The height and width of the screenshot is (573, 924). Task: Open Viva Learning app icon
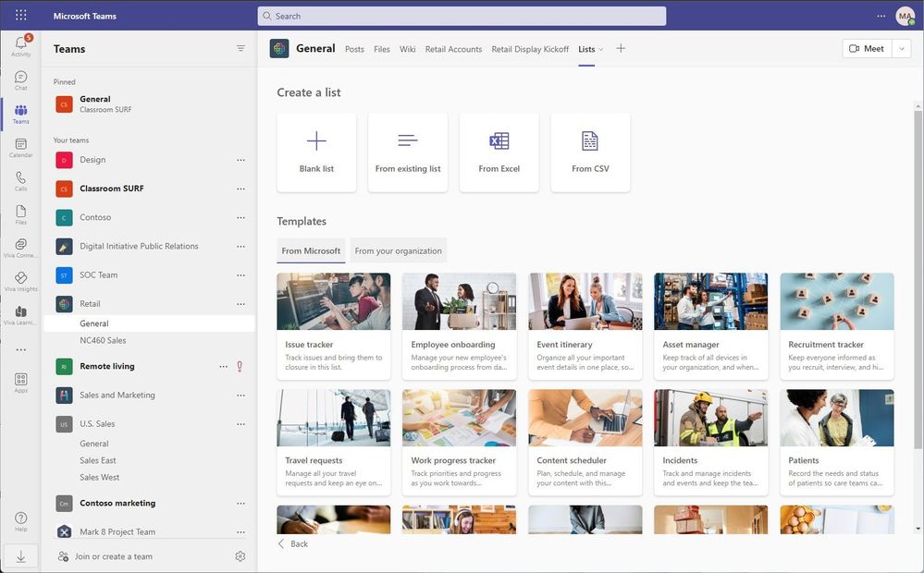pyautogui.click(x=20, y=315)
